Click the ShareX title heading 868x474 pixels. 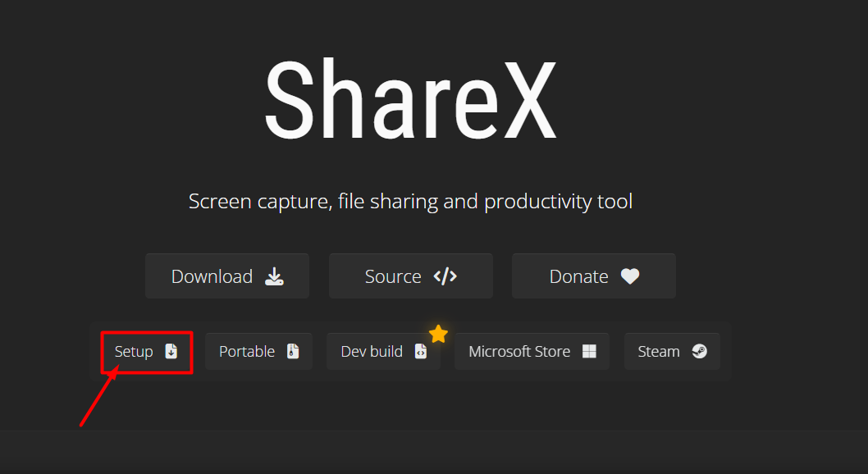pyautogui.click(x=411, y=99)
